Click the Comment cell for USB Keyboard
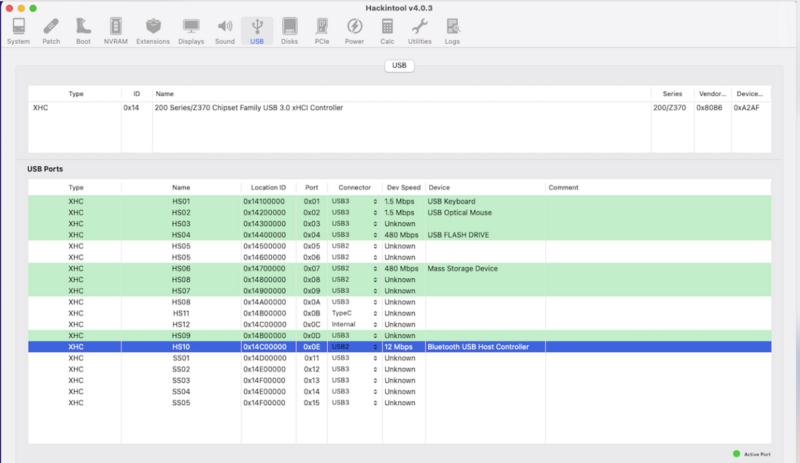The height and width of the screenshot is (463, 800). coord(657,201)
